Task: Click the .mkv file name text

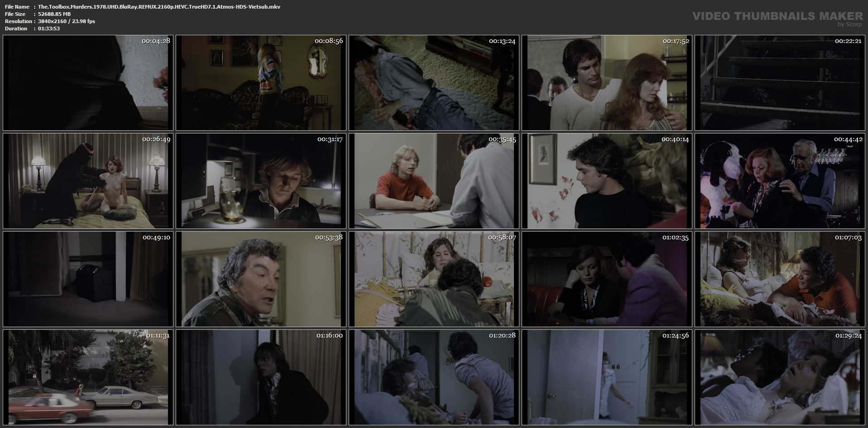Action: pos(159,7)
